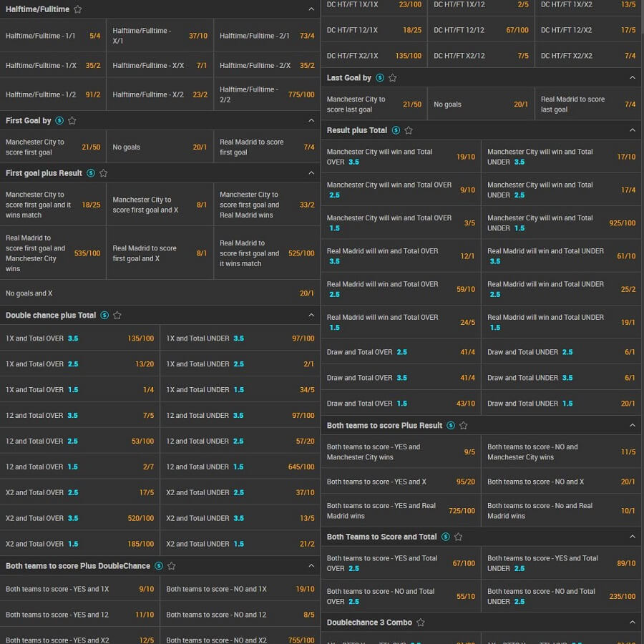Collapse Both Teams to Score and Total section

pyautogui.click(x=633, y=537)
